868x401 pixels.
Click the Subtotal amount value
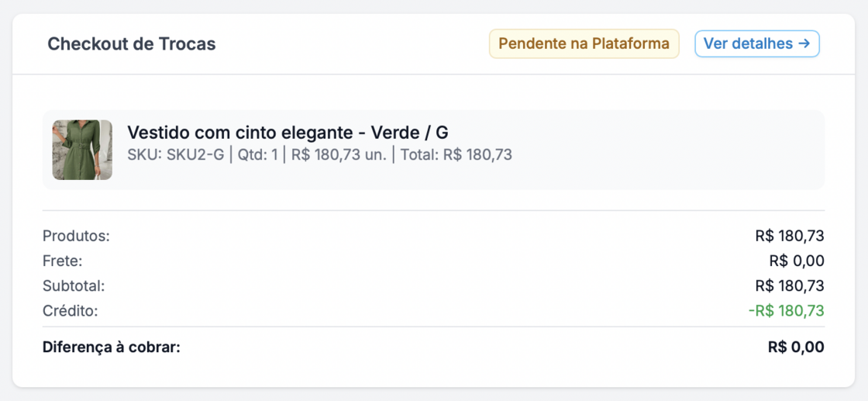(x=789, y=285)
